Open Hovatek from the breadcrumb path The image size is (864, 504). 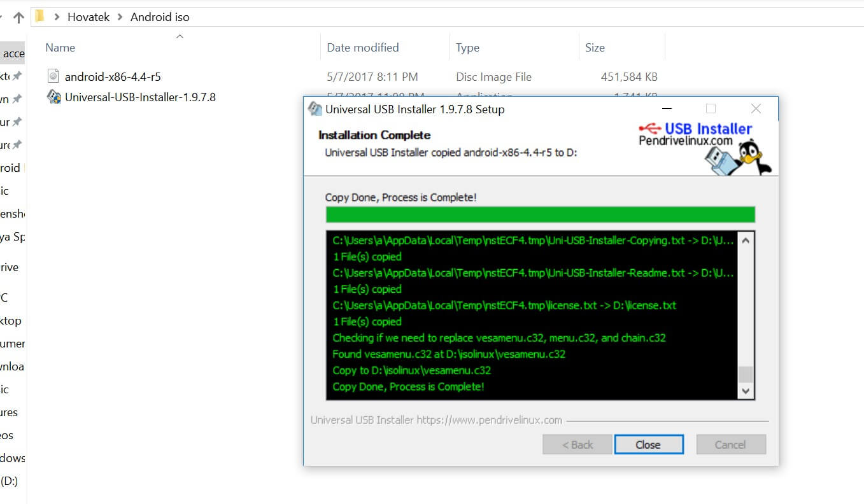pyautogui.click(x=89, y=17)
